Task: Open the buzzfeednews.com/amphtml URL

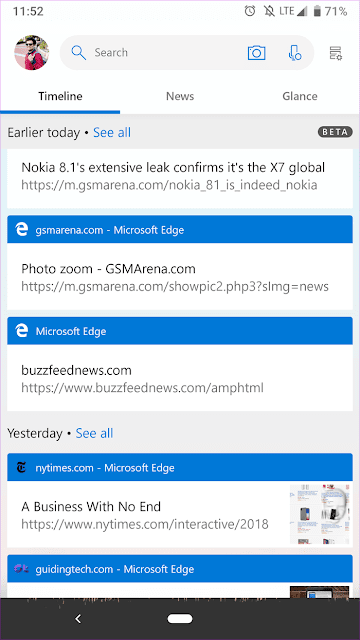Action: (142, 387)
